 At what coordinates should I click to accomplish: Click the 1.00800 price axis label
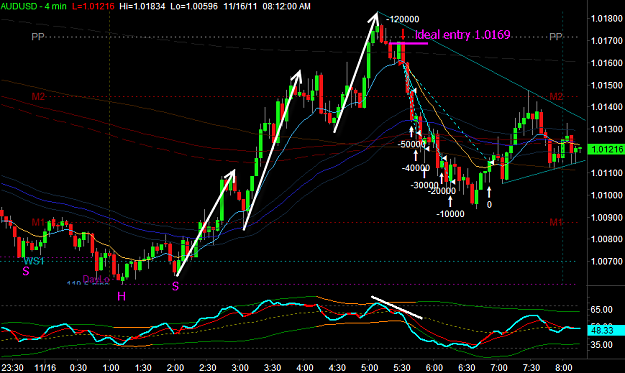click(x=606, y=239)
